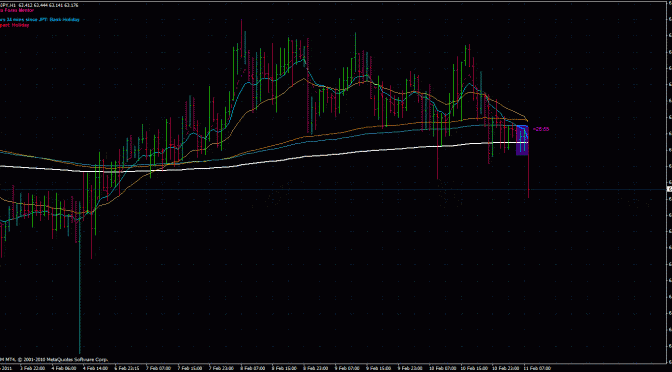Click the red Holiday news line
This screenshot has height=372, width=672.
point(15,25)
